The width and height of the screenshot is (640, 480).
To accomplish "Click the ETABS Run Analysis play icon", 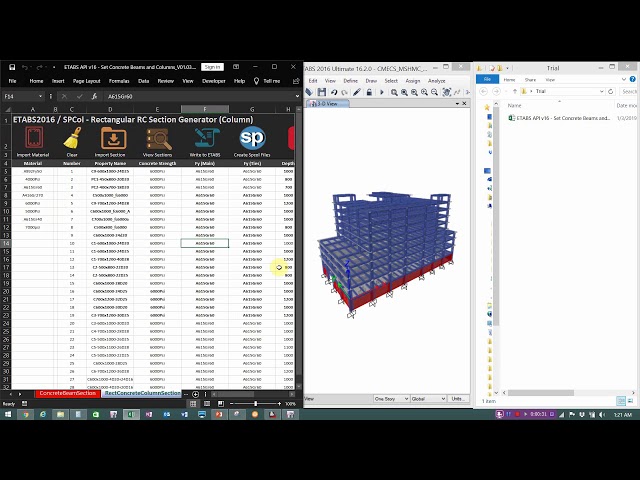I will point(382,92).
